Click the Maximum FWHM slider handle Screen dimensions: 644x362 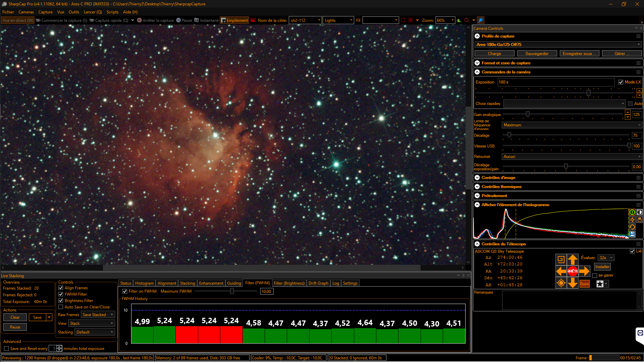pyautogui.click(x=232, y=291)
